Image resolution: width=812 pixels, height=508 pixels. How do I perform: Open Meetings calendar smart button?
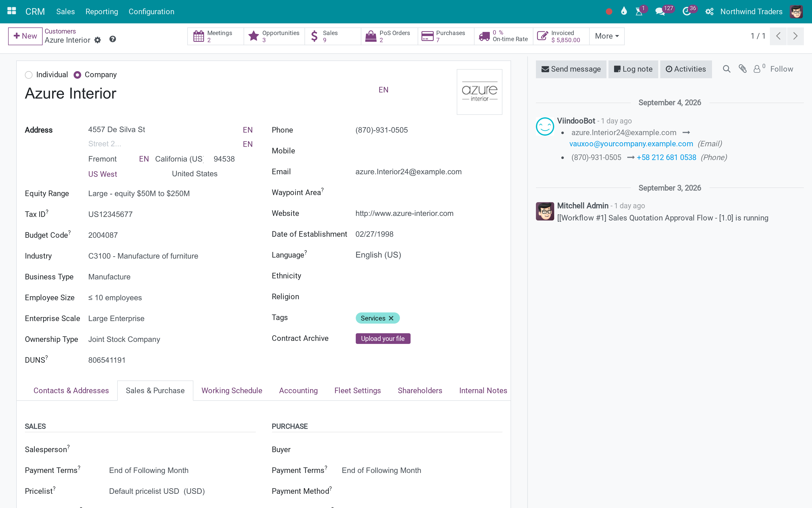click(x=215, y=36)
